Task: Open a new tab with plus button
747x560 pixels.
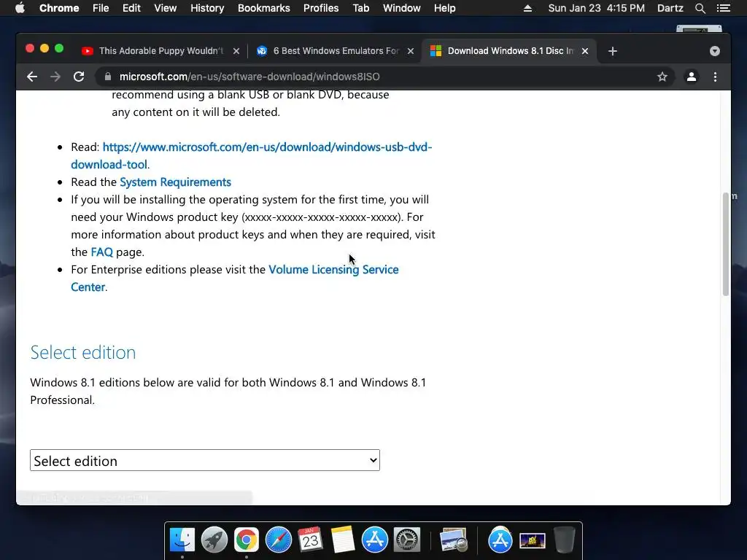Action: (613, 51)
